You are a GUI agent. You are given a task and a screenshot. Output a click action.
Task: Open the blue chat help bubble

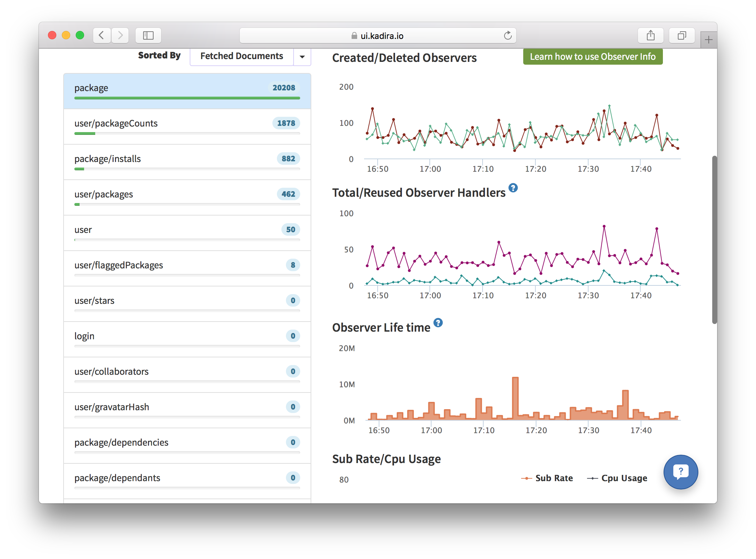(680, 472)
